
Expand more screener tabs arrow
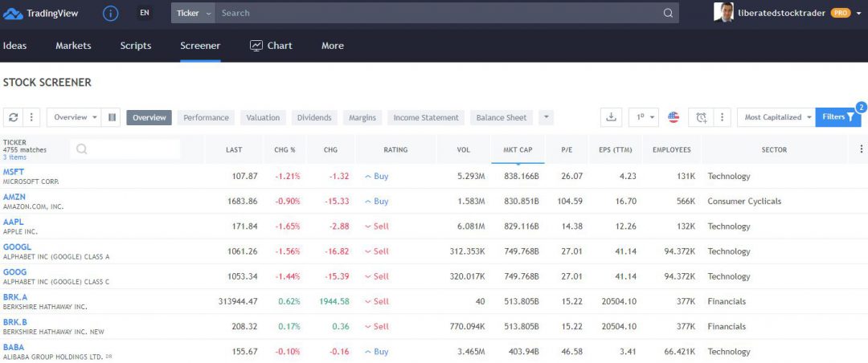click(x=546, y=117)
